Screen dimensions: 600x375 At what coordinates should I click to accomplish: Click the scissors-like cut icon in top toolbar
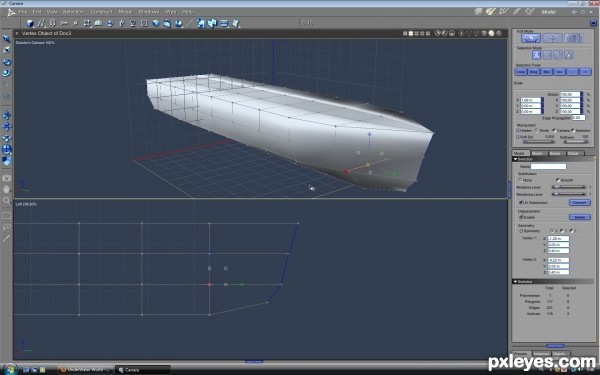tap(64, 24)
